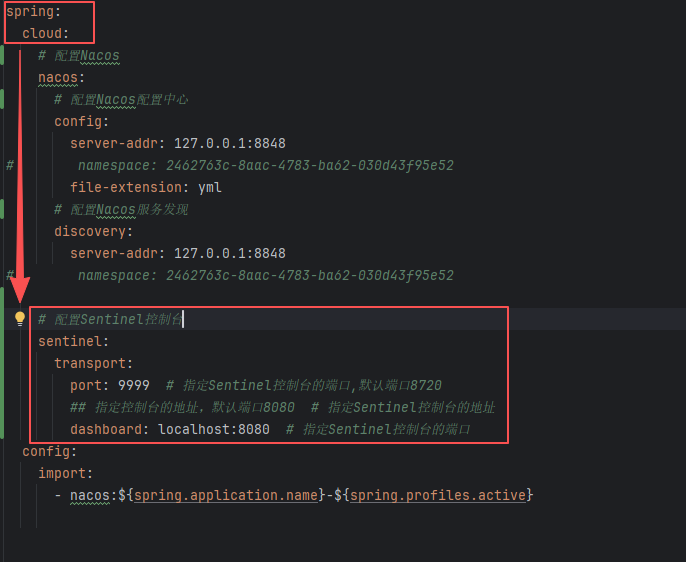Click the dashboard localhost:8080 value
This screenshot has width=686, height=562.
click(x=214, y=429)
